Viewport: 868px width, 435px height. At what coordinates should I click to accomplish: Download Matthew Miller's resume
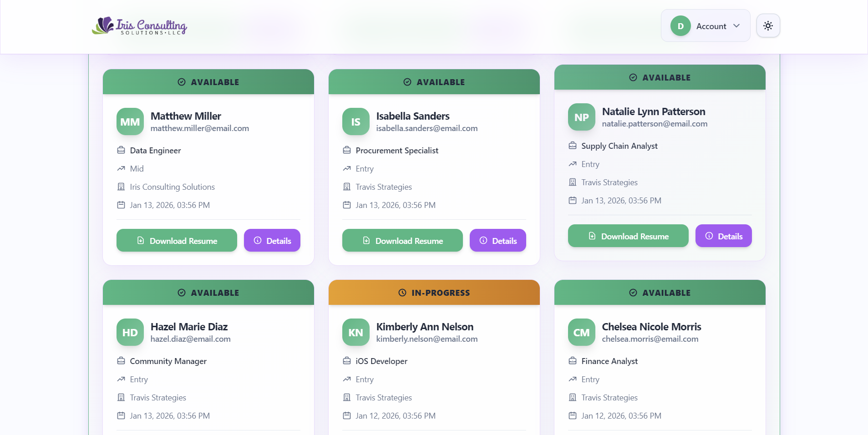point(177,240)
